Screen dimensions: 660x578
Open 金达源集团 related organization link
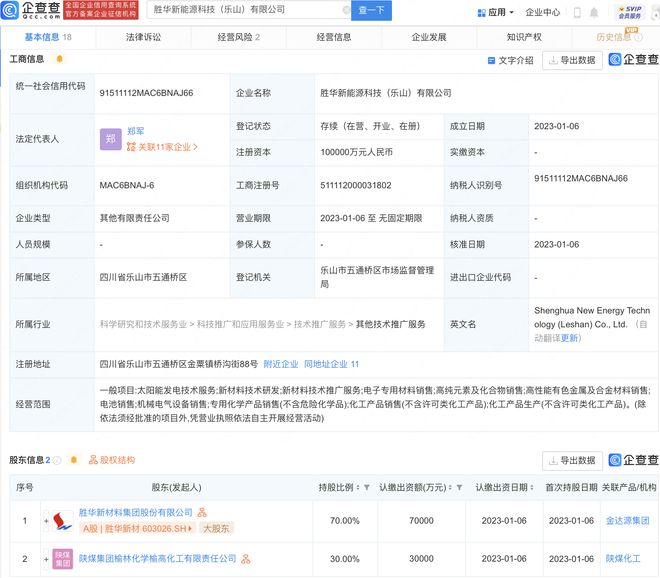click(x=627, y=521)
